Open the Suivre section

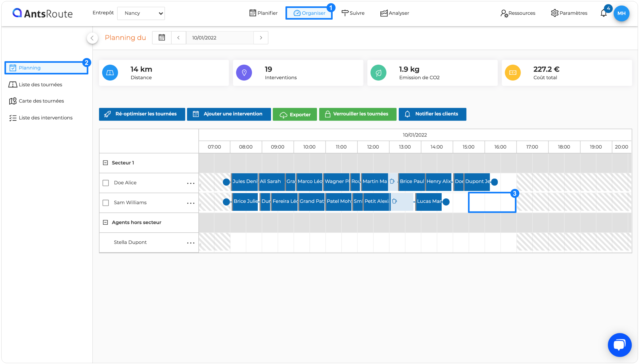(x=353, y=13)
